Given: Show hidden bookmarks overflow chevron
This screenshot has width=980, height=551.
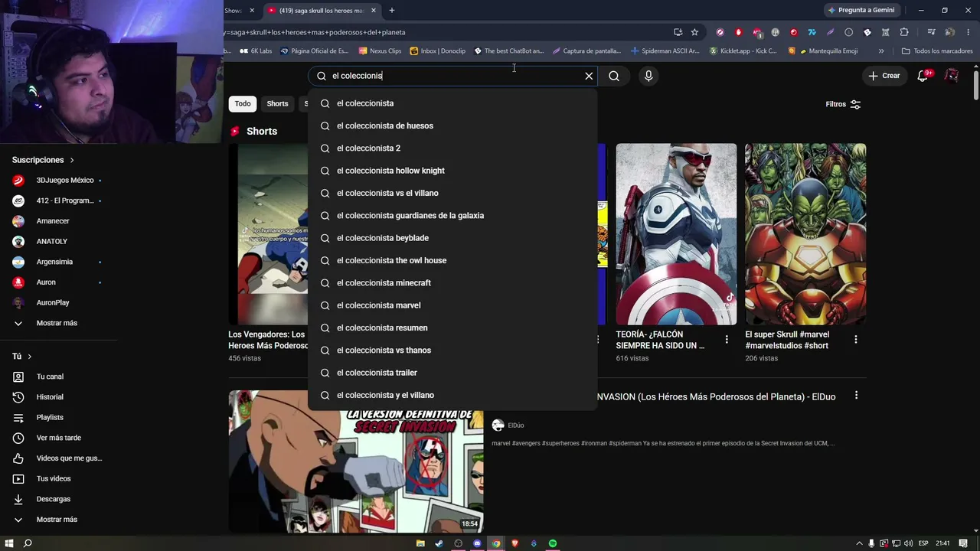Looking at the screenshot, I should click(881, 51).
